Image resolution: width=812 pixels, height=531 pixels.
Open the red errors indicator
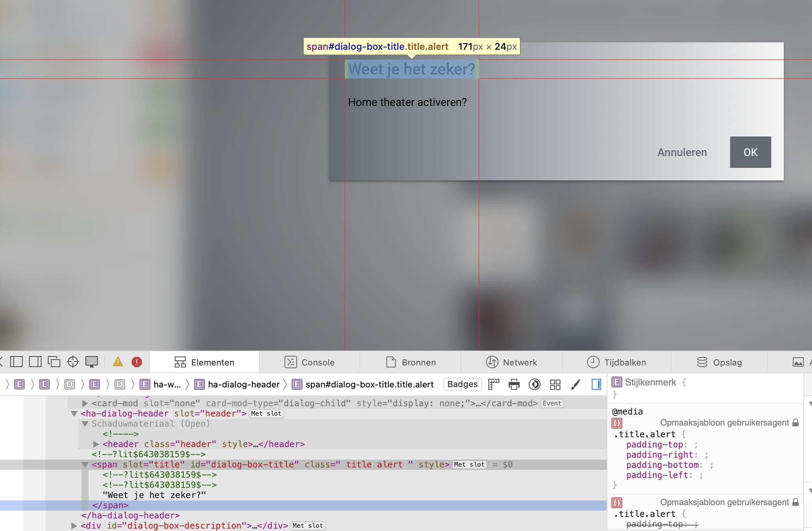[x=136, y=362]
